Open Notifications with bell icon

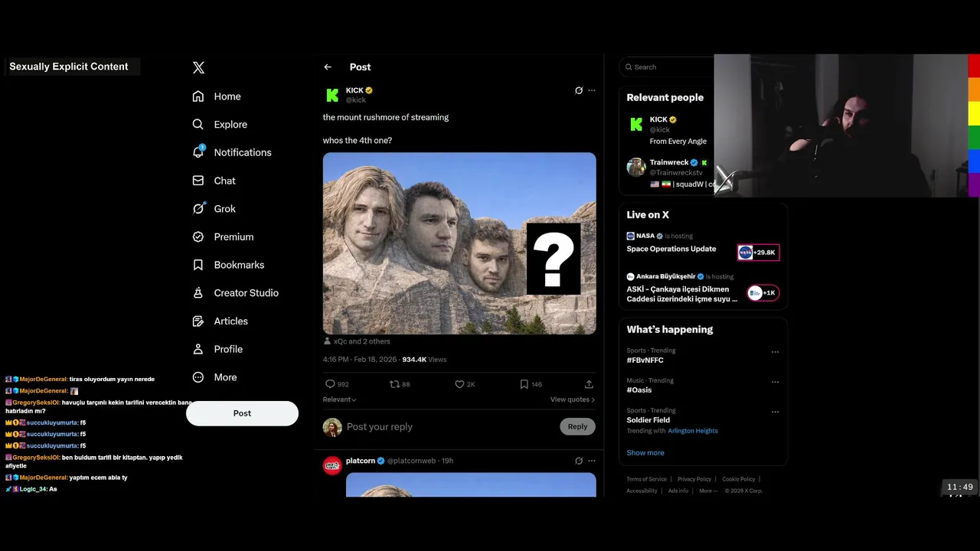pyautogui.click(x=232, y=152)
